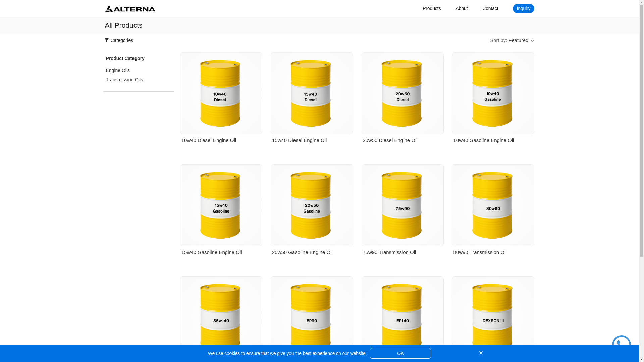Accept cookies with the OK button
The image size is (644, 362).
coord(400,353)
